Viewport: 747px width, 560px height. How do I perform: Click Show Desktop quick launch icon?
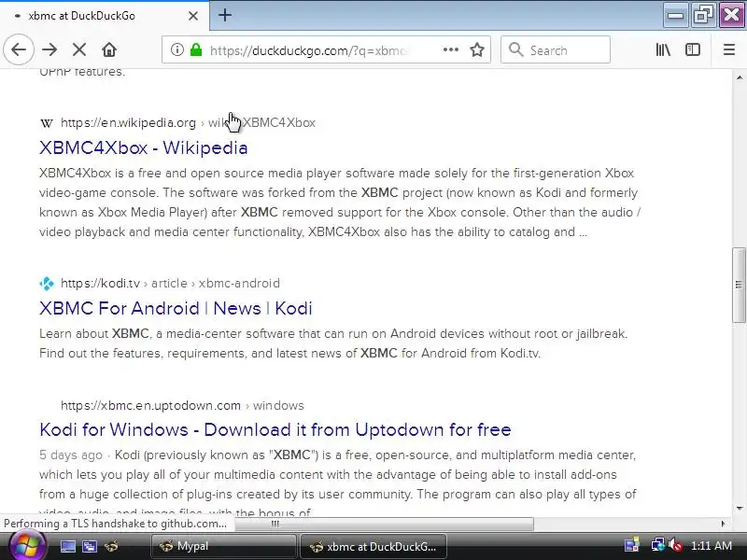[67, 546]
